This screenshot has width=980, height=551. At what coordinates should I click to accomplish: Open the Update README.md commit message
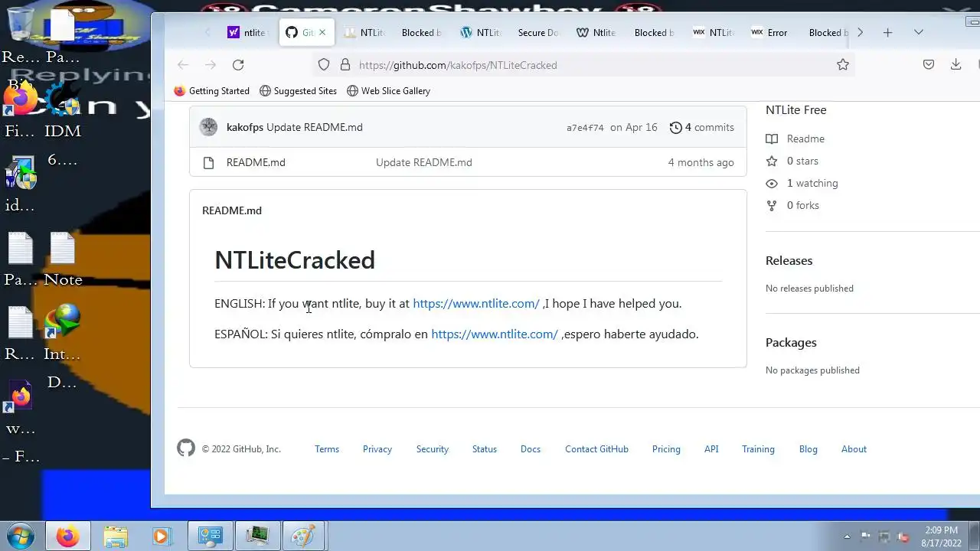315,127
